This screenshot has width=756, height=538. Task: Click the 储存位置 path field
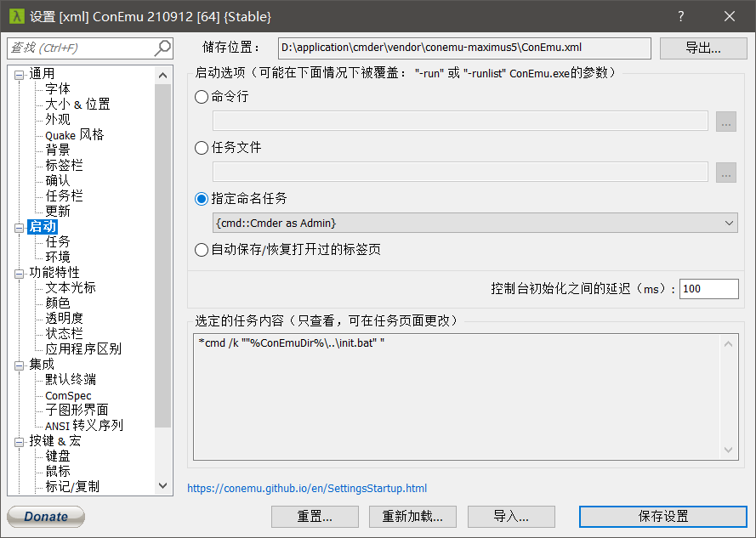[x=465, y=48]
